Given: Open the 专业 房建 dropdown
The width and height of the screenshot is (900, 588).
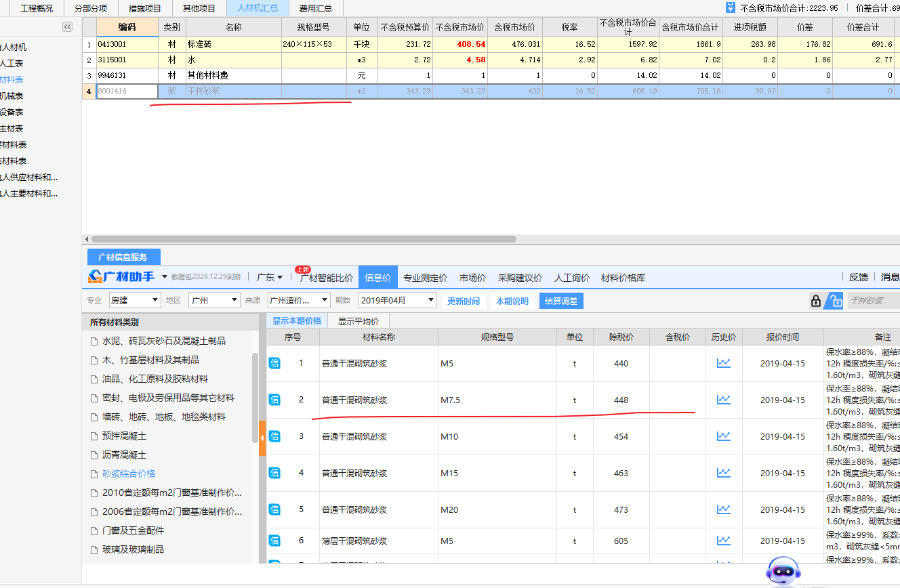Looking at the screenshot, I should [x=135, y=300].
